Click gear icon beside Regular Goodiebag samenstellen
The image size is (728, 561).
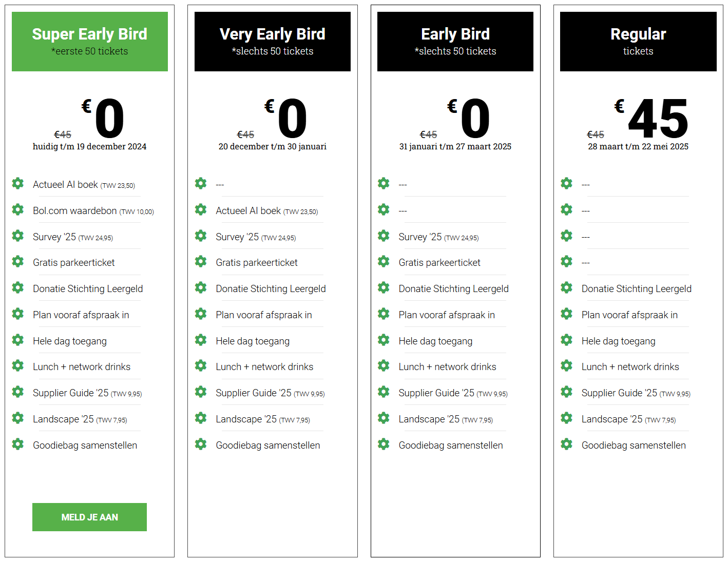point(566,444)
